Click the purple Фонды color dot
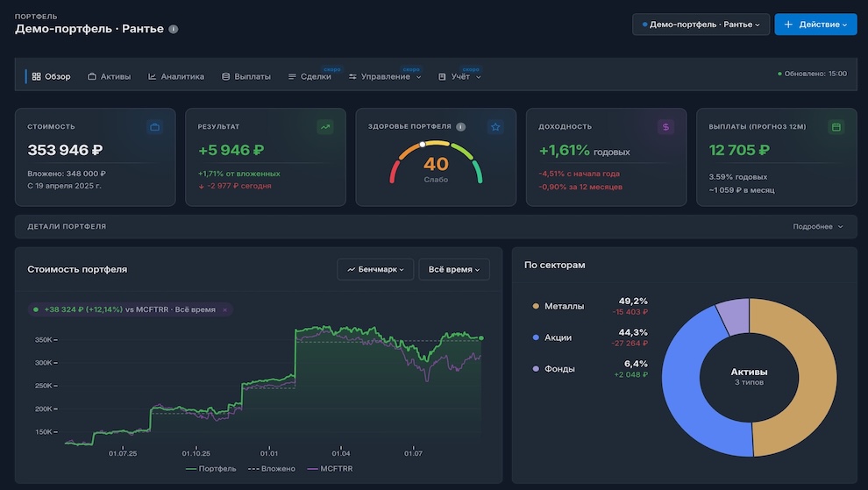 [536, 369]
